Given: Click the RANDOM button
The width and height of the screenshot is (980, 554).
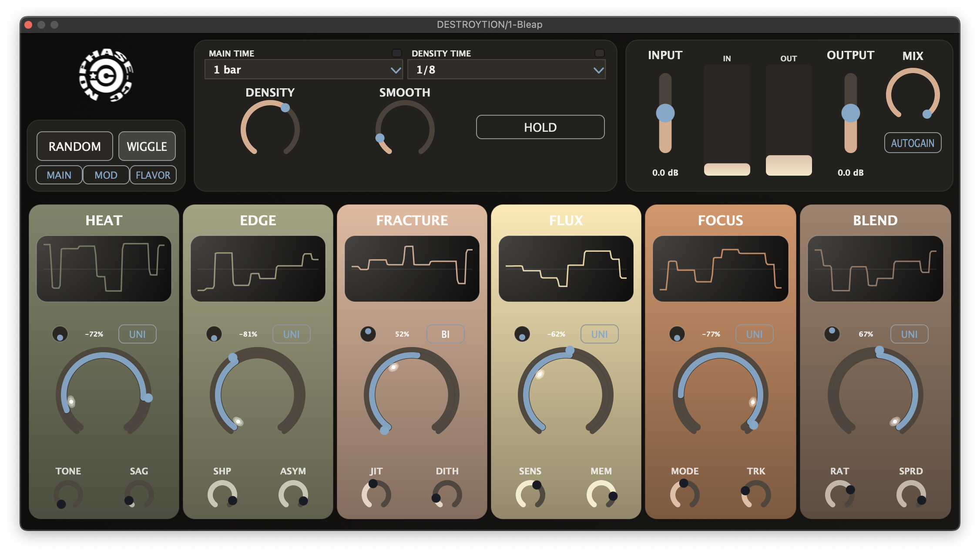Looking at the screenshot, I should tap(74, 146).
